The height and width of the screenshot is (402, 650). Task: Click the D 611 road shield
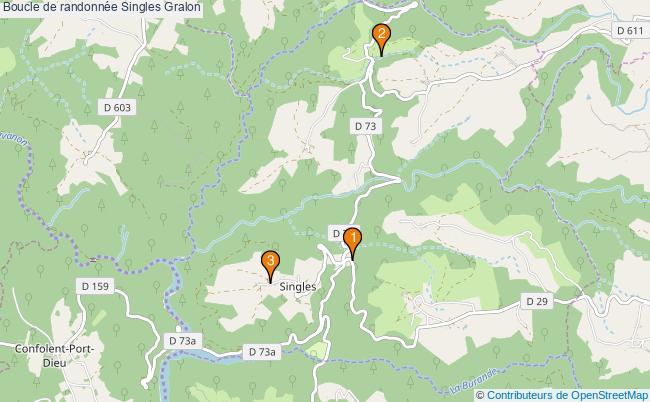630,31
